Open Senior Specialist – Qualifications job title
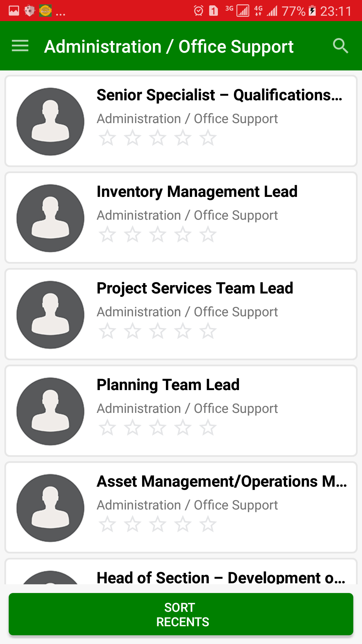The width and height of the screenshot is (362, 644). pos(220,95)
